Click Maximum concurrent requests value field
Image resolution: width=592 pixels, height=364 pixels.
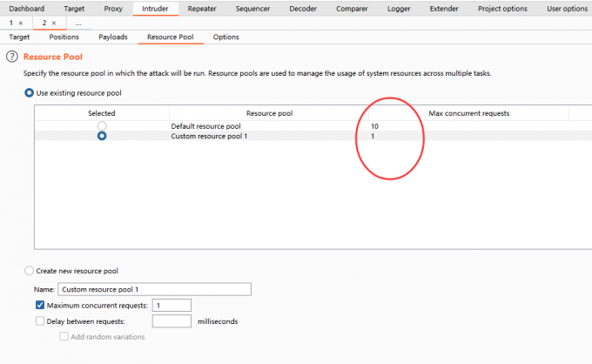(172, 305)
